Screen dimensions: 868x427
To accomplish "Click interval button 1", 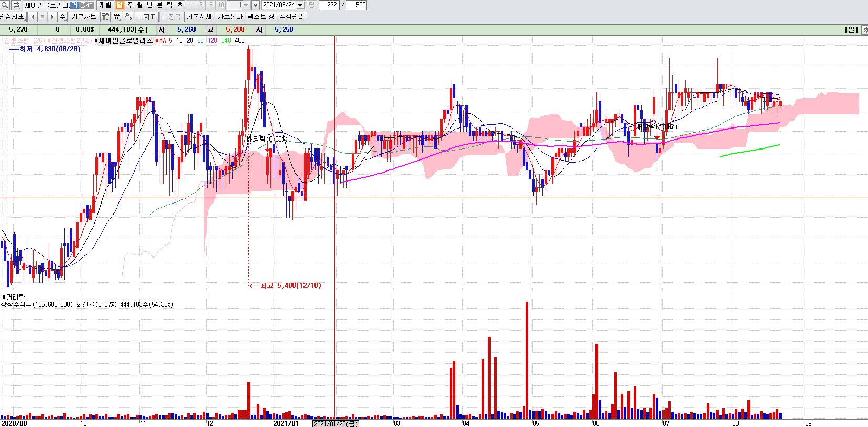I will tap(191, 5).
